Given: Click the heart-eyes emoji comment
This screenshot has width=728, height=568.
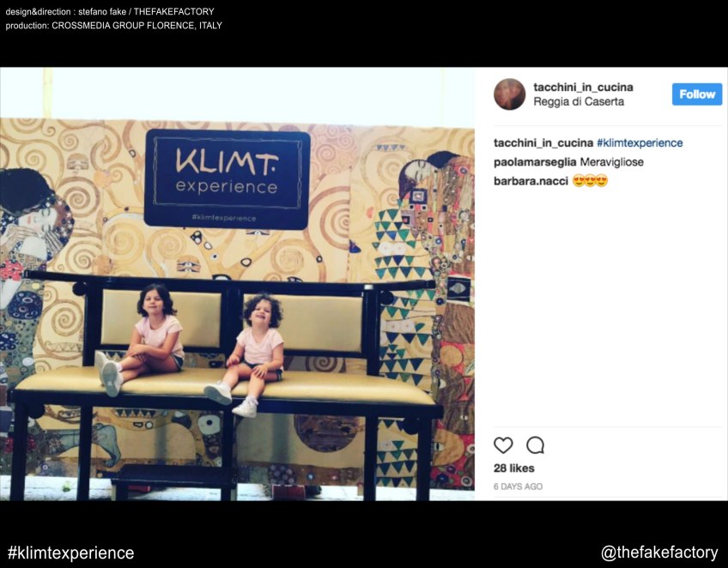Looking at the screenshot, I should [590, 180].
